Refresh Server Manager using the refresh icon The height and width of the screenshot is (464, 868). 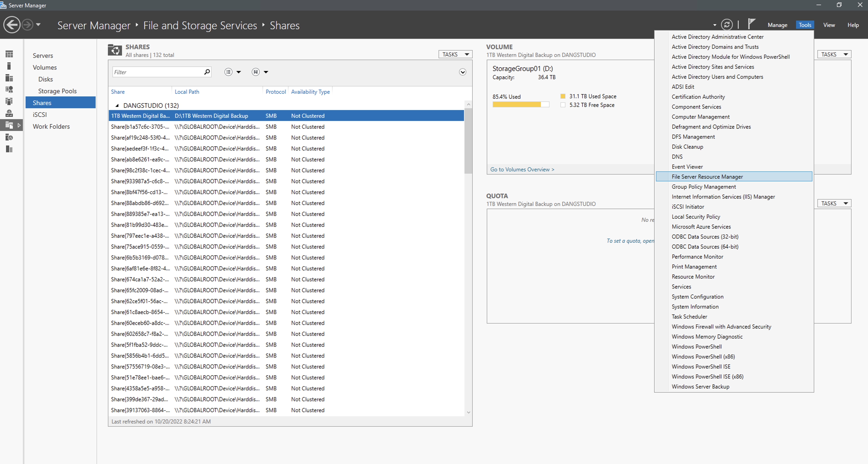tap(727, 25)
